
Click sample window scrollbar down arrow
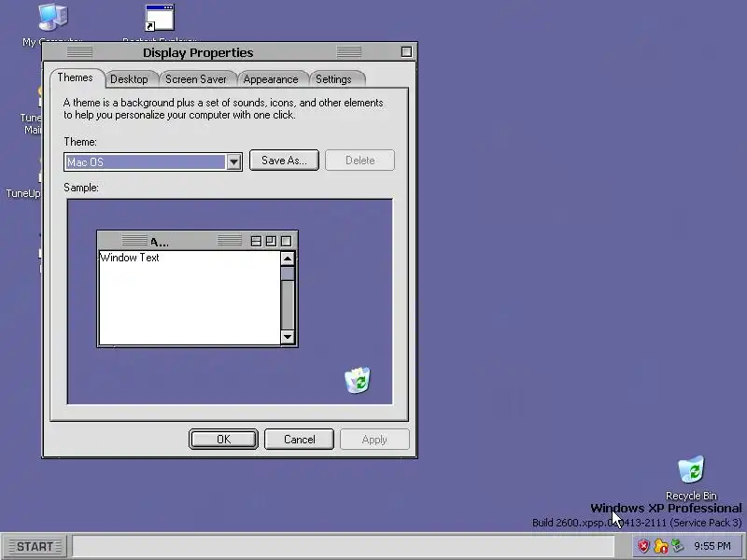pyautogui.click(x=288, y=337)
